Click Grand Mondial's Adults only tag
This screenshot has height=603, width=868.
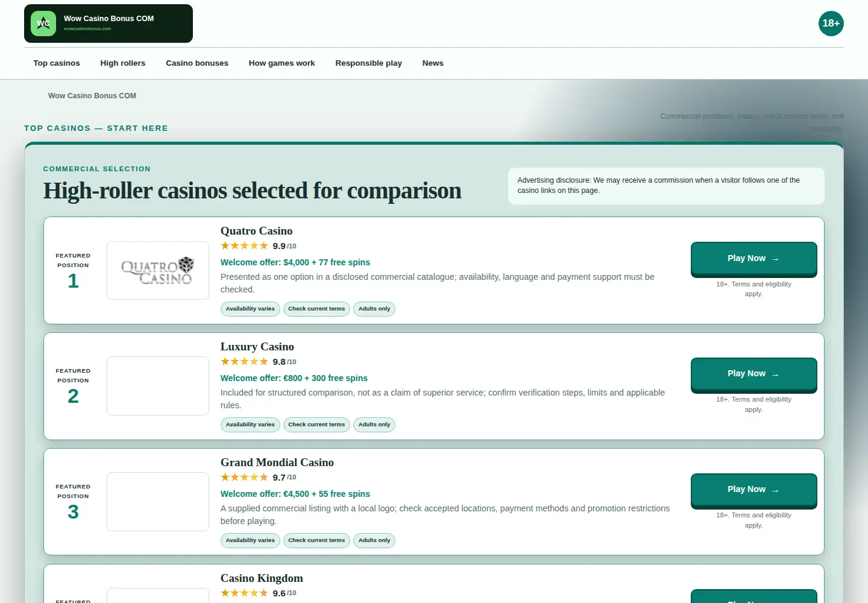374,540
